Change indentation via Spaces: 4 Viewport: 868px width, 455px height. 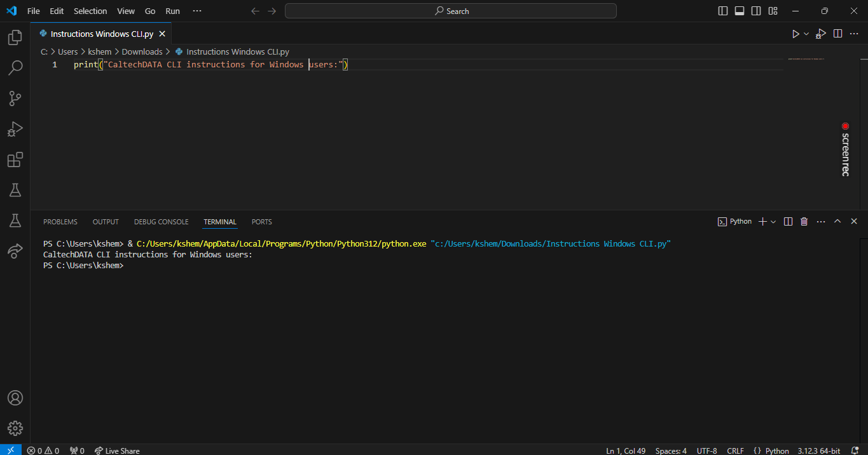click(671, 451)
